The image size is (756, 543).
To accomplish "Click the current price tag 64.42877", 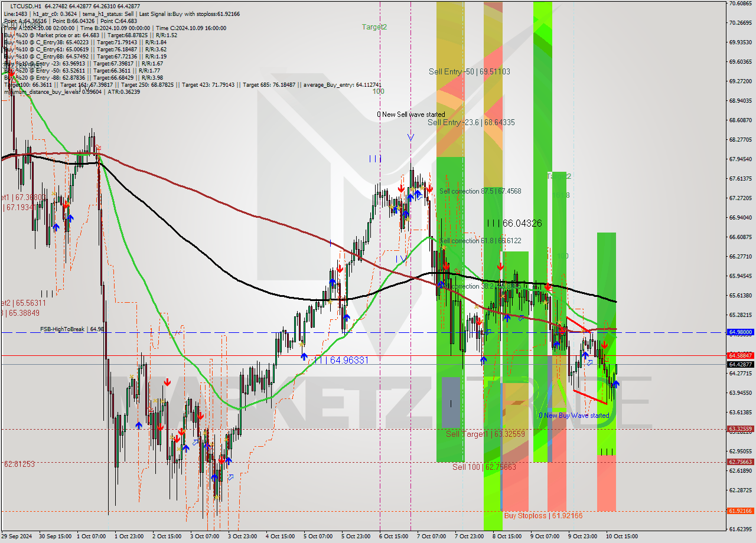I will (x=741, y=364).
